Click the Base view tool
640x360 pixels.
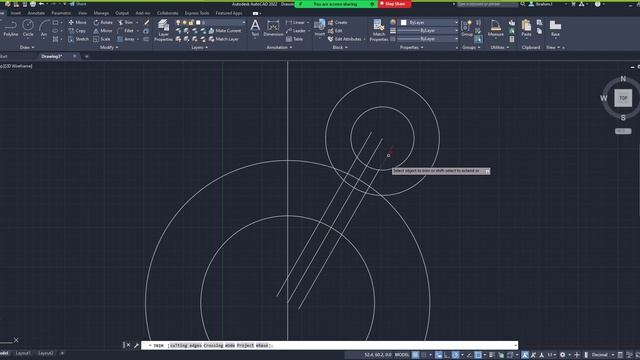555,28
